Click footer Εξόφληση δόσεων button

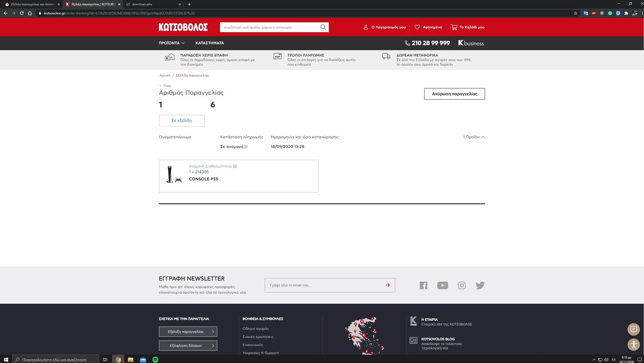point(188,345)
